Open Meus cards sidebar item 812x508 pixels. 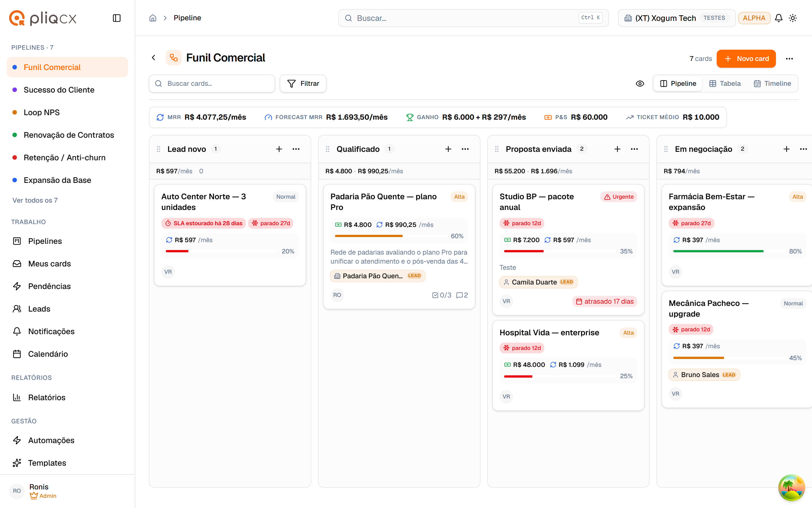coord(67,263)
